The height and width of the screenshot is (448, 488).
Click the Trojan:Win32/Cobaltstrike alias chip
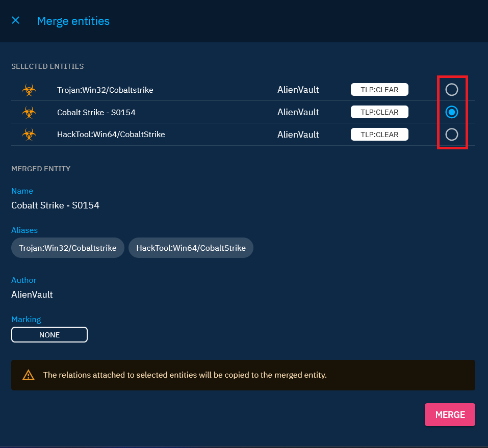(68, 248)
